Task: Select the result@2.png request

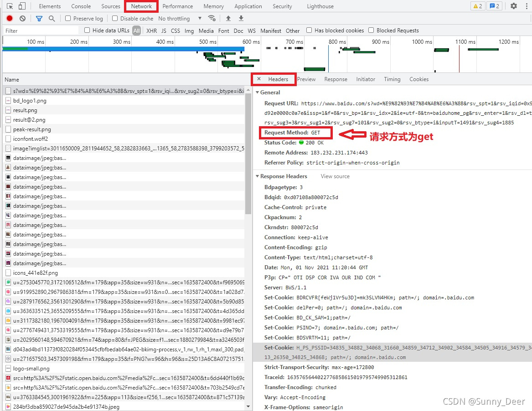Action: pos(124,120)
